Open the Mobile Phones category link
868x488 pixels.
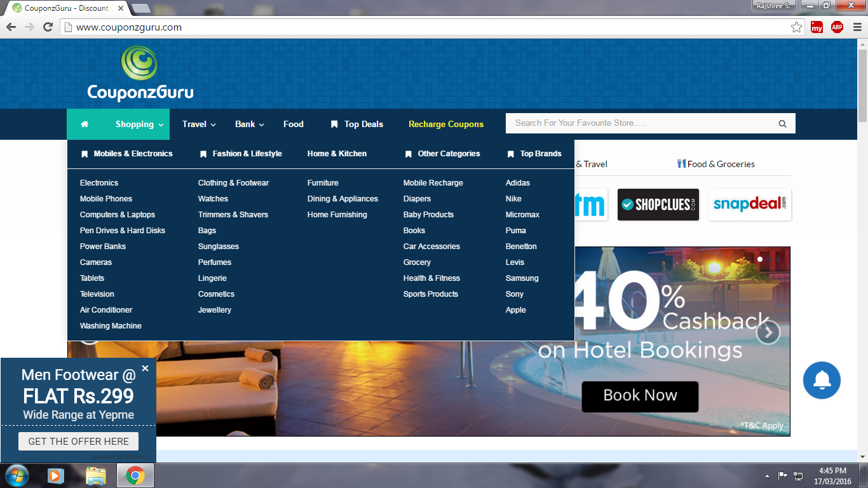coord(106,199)
